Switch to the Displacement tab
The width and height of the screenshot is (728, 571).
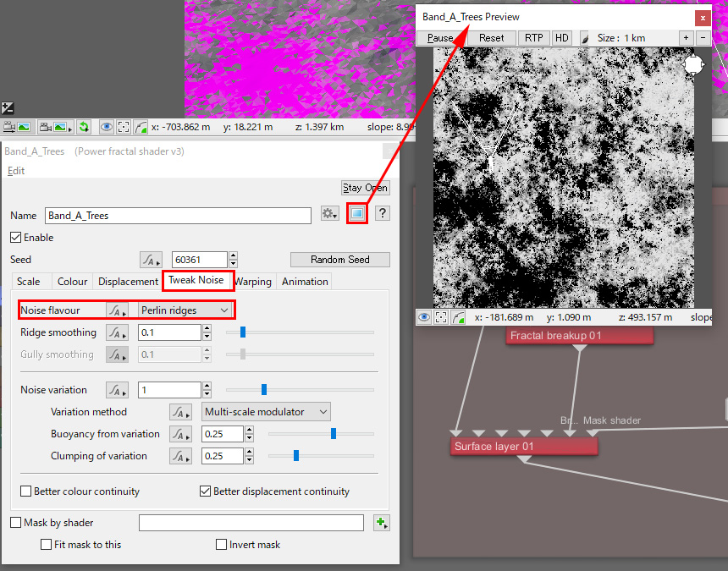[x=128, y=282]
